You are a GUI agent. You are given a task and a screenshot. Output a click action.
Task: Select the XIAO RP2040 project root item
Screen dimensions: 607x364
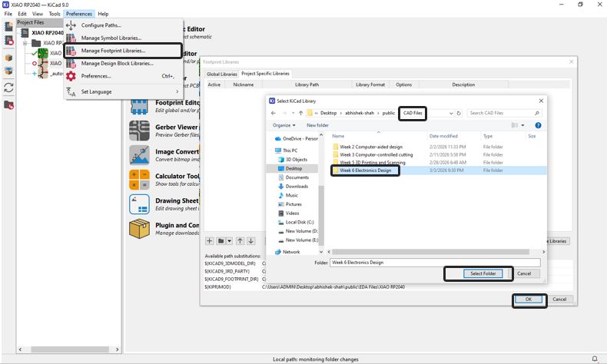(47, 33)
